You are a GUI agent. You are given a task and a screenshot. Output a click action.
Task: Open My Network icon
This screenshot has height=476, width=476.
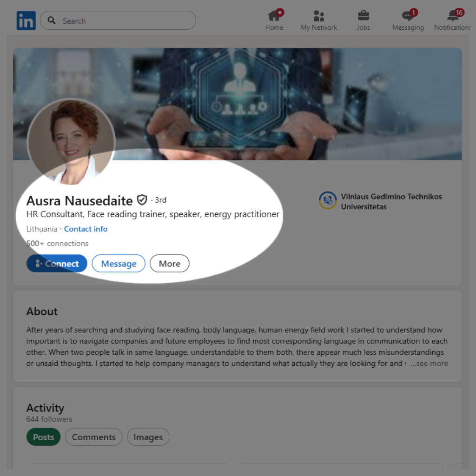point(318,16)
